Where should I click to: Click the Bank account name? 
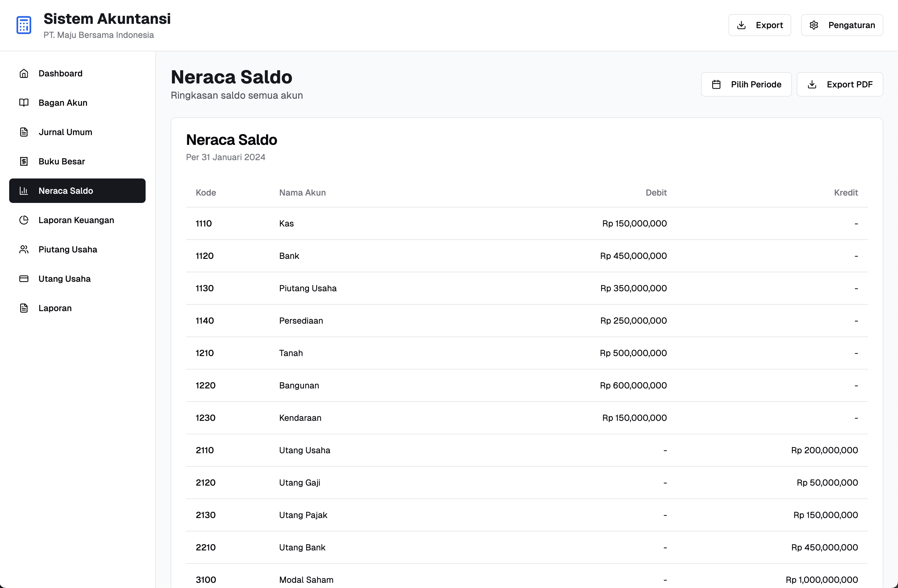[289, 256]
